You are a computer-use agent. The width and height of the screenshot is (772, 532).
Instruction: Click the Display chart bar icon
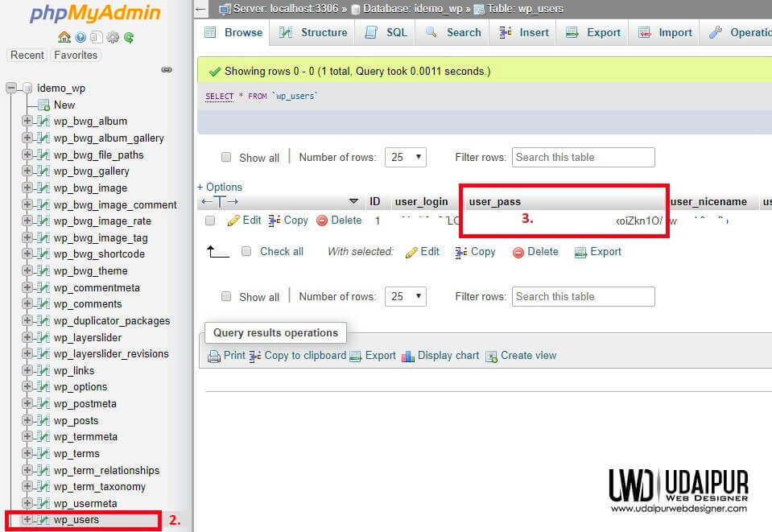[408, 356]
